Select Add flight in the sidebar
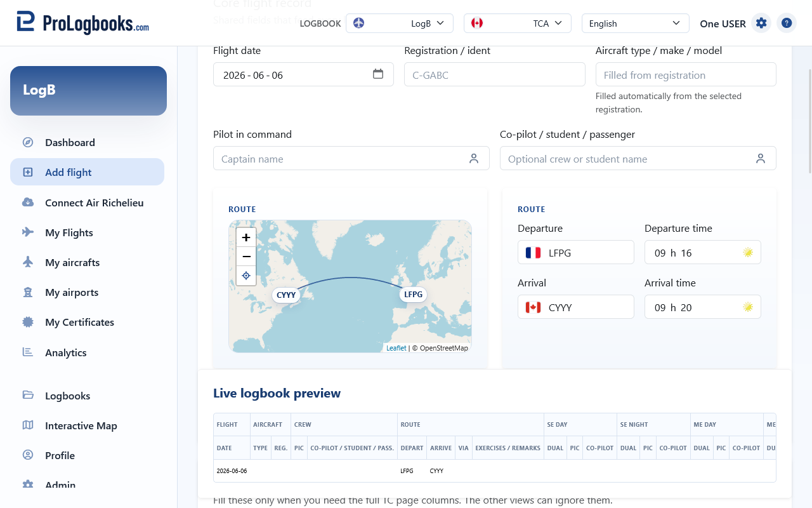812x508 pixels. click(87, 172)
